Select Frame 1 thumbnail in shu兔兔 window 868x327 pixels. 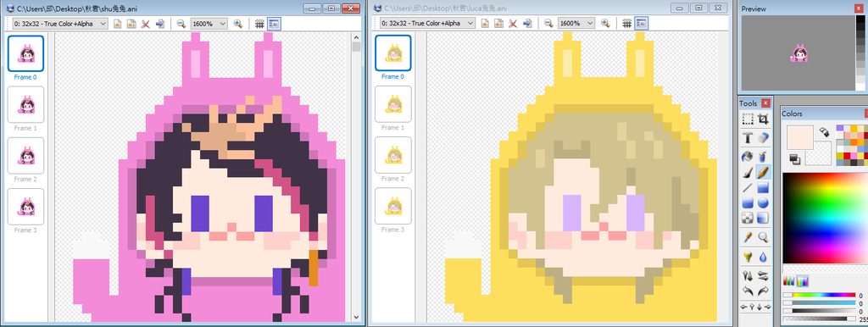coord(25,104)
